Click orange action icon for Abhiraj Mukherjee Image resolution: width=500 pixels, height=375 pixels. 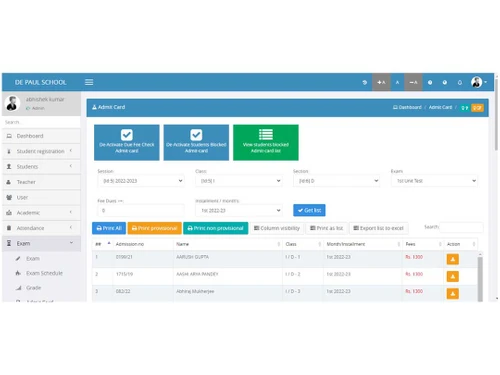coord(453,294)
